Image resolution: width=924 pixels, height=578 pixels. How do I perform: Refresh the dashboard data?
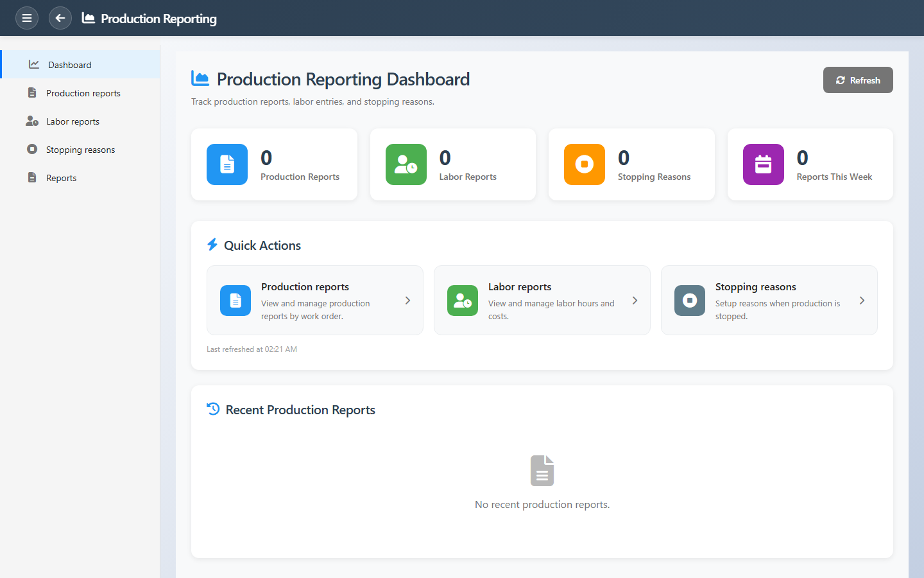857,80
